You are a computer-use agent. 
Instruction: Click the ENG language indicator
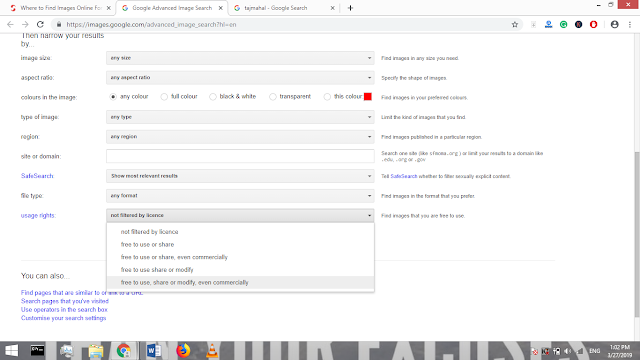(595, 351)
